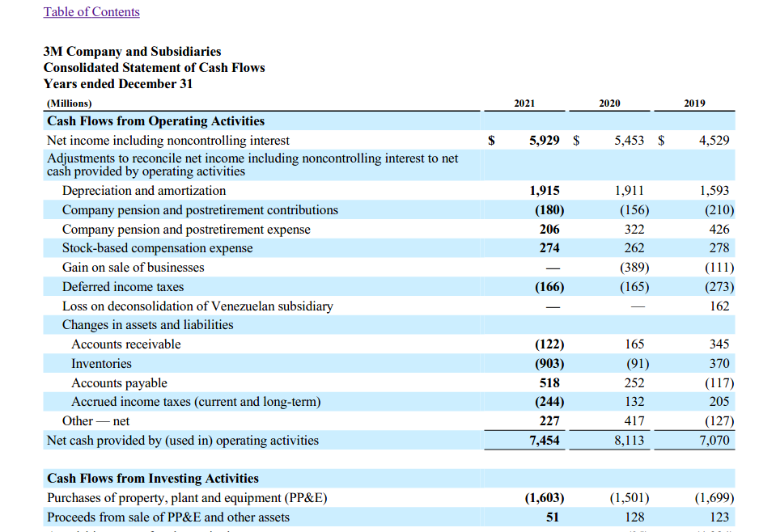Select the (166) deferred taxes value

coord(549,287)
